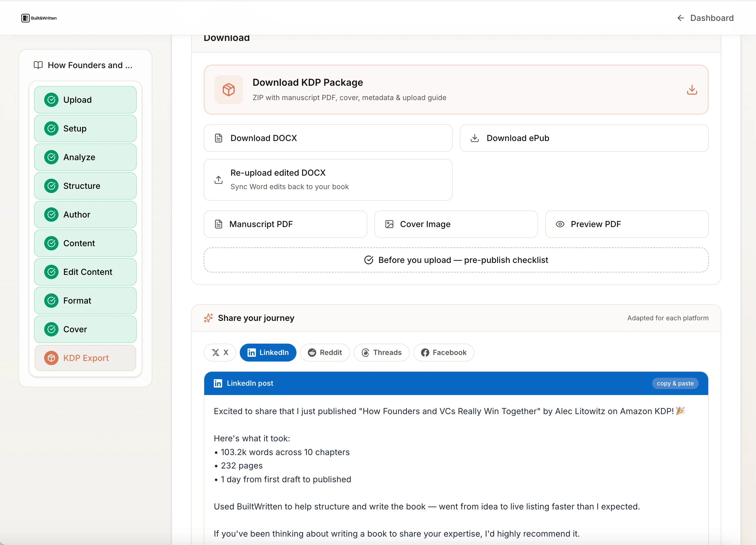
Task: Click Download ePub button
Action: click(584, 138)
